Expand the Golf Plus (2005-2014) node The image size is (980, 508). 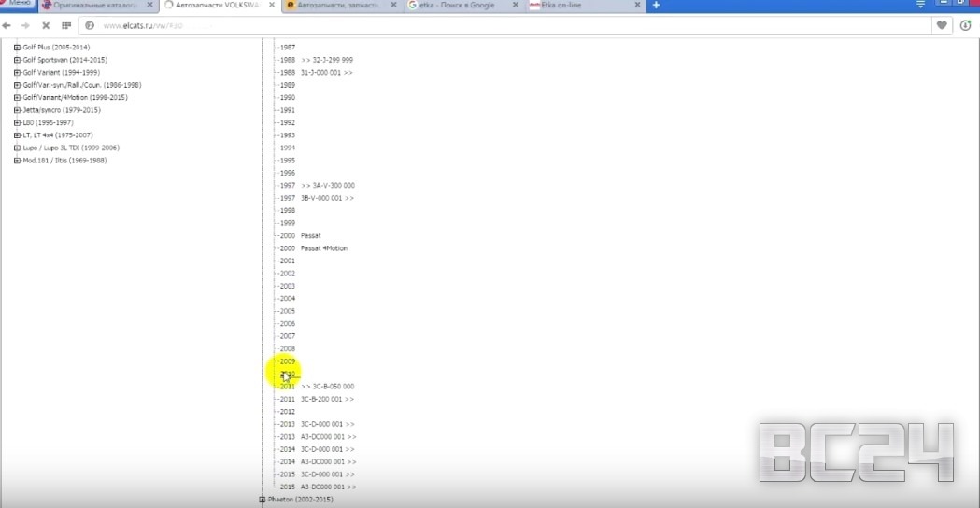(x=17, y=47)
